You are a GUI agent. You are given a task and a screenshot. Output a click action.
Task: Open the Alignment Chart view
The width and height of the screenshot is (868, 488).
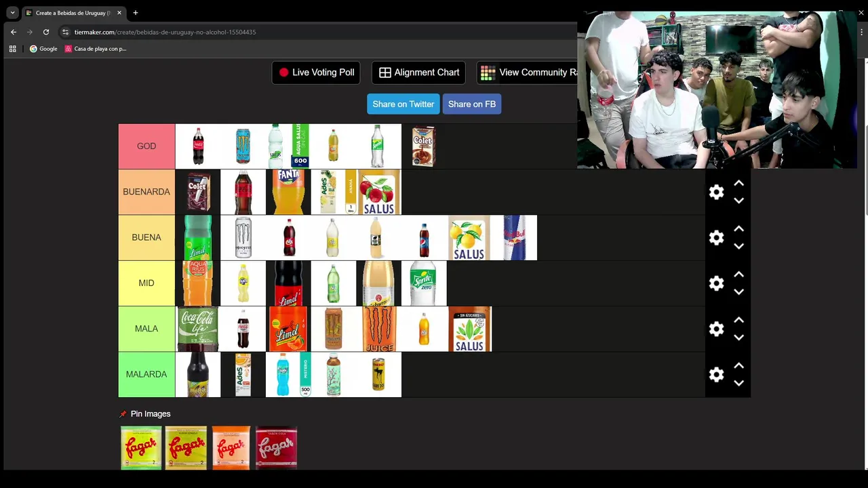coord(418,73)
